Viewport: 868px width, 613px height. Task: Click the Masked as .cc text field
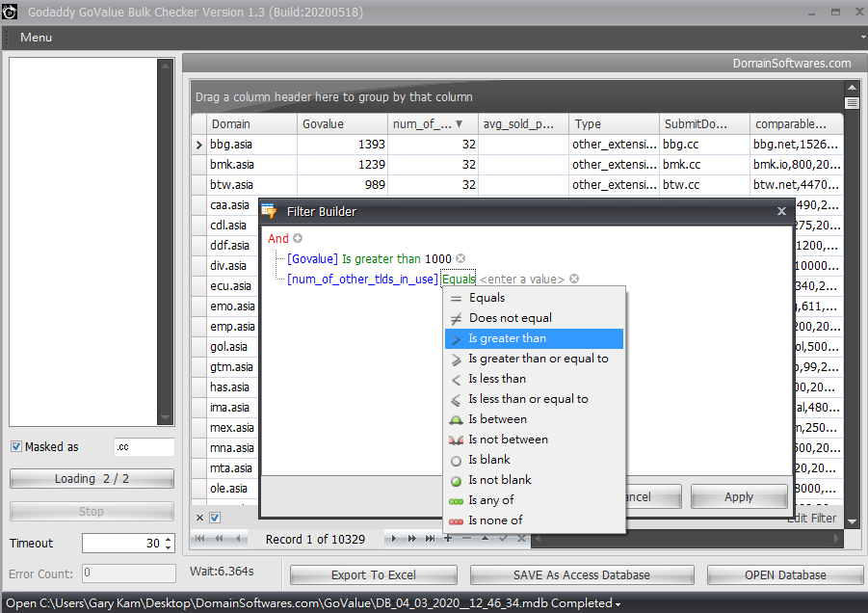coord(144,447)
